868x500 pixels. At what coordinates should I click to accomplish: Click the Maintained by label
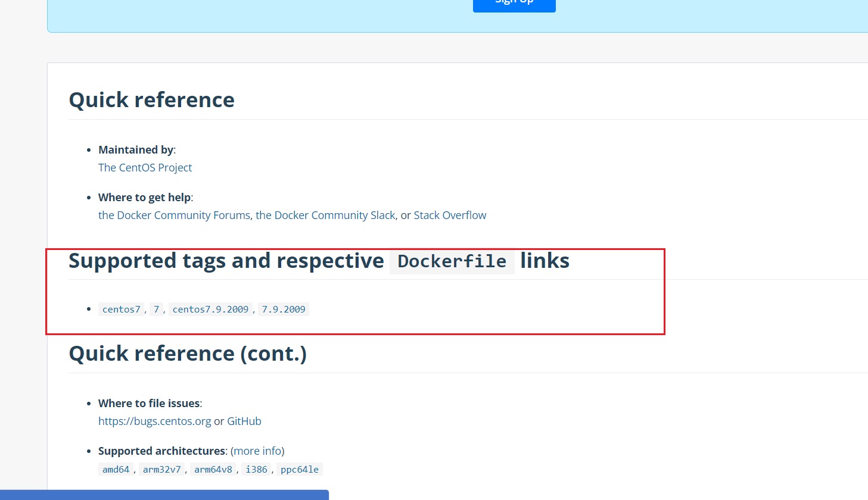pyautogui.click(x=136, y=150)
